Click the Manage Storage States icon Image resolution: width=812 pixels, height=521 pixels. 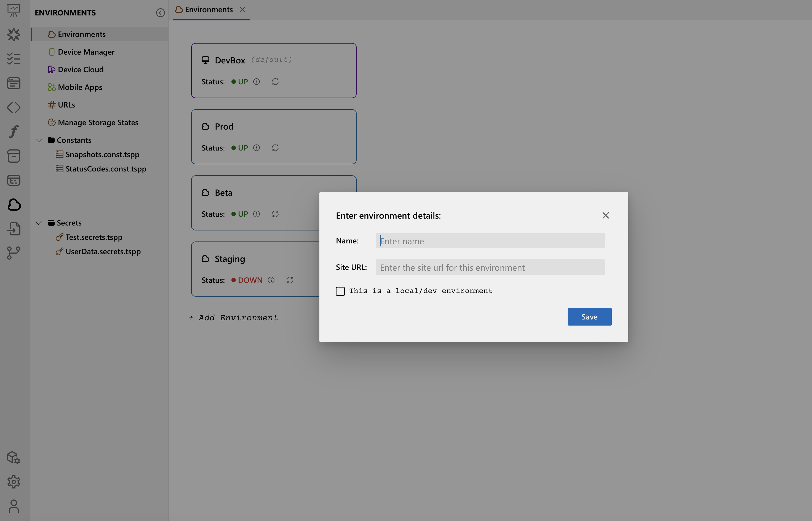click(x=51, y=122)
